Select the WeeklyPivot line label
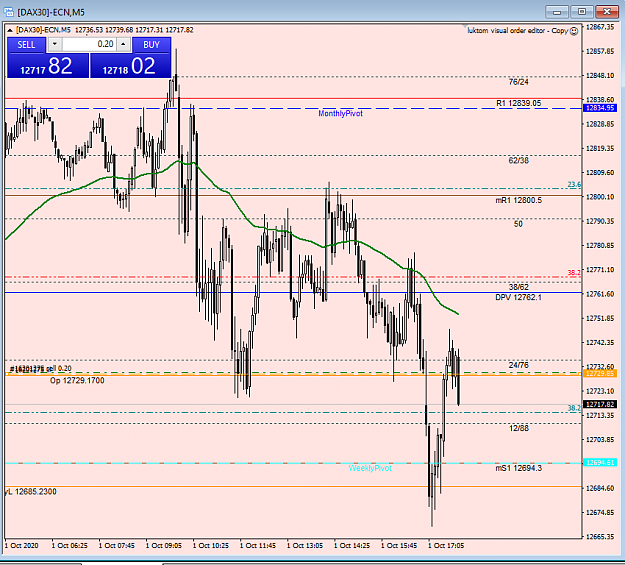625x565 pixels. click(x=370, y=468)
